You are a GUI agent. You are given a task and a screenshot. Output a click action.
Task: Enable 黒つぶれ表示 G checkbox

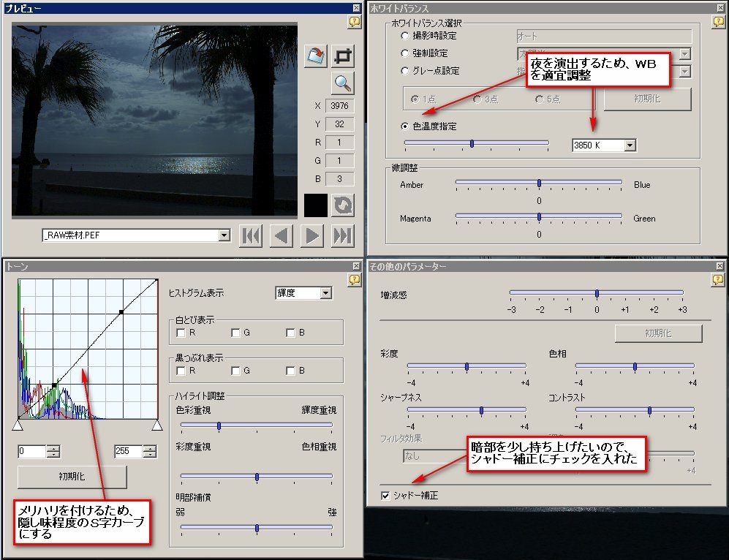(235, 371)
